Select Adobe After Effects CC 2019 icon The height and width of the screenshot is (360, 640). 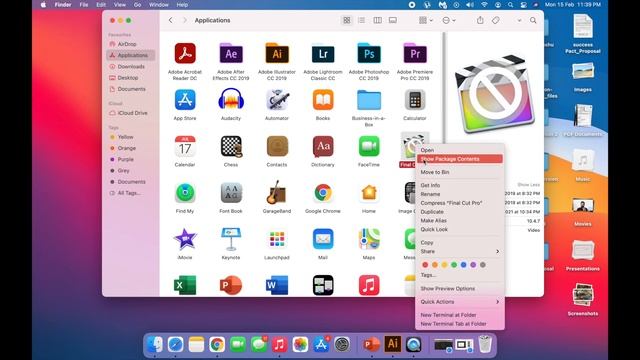click(x=231, y=53)
